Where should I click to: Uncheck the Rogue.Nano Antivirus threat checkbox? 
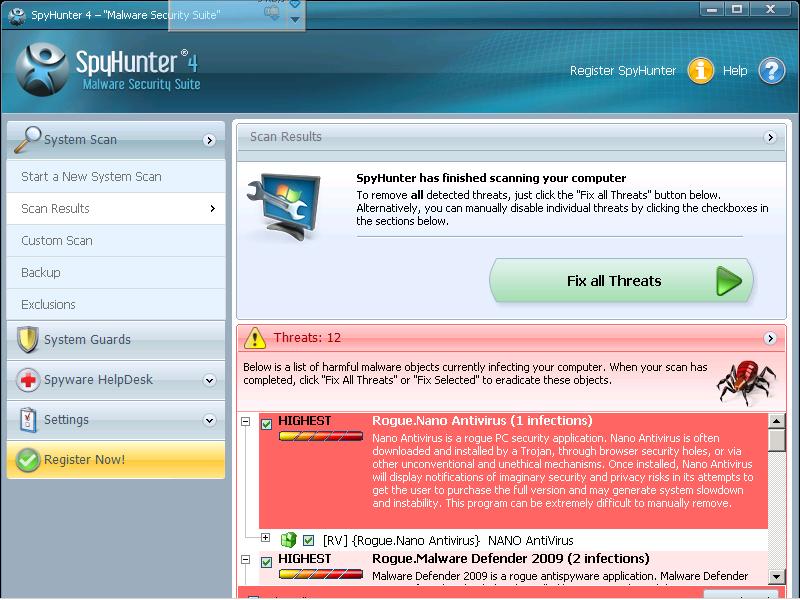[x=266, y=424]
